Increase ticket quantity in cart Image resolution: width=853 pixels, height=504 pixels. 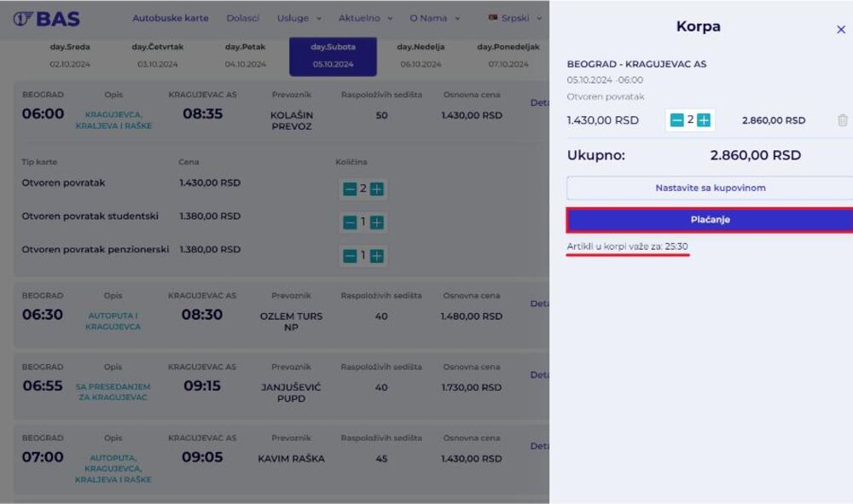pyautogui.click(x=704, y=120)
